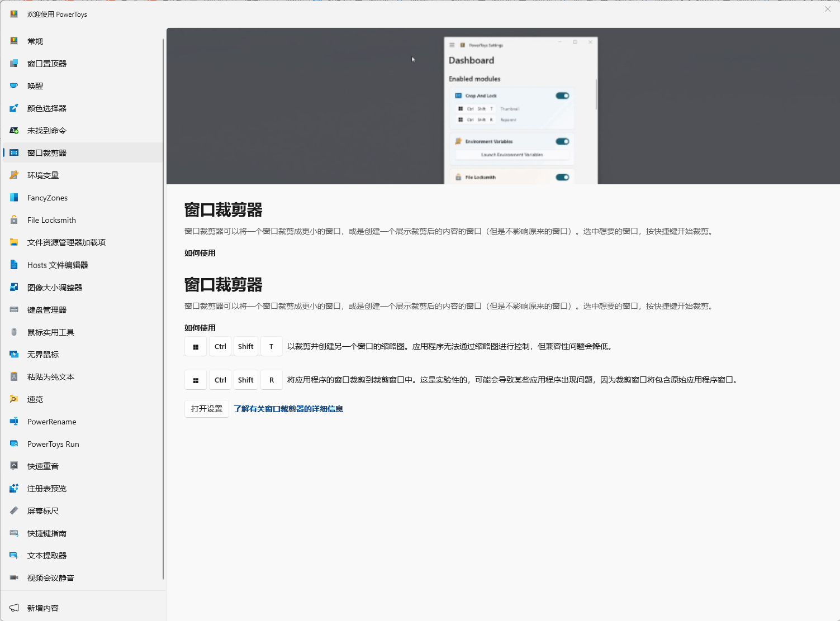Click the 文件资源管理器加载项 folder icon
Screen dimensions: 840x621
click(14, 242)
